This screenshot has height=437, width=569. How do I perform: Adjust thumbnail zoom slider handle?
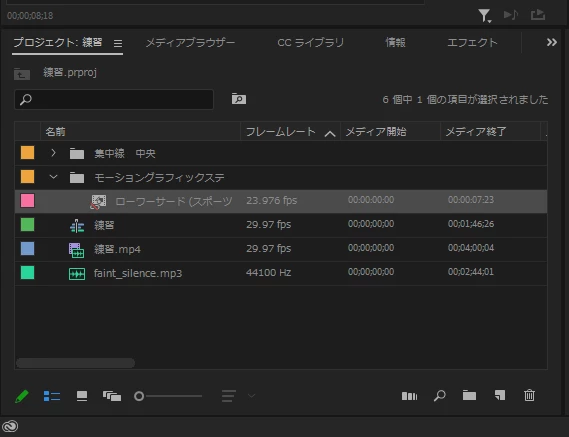pos(139,396)
